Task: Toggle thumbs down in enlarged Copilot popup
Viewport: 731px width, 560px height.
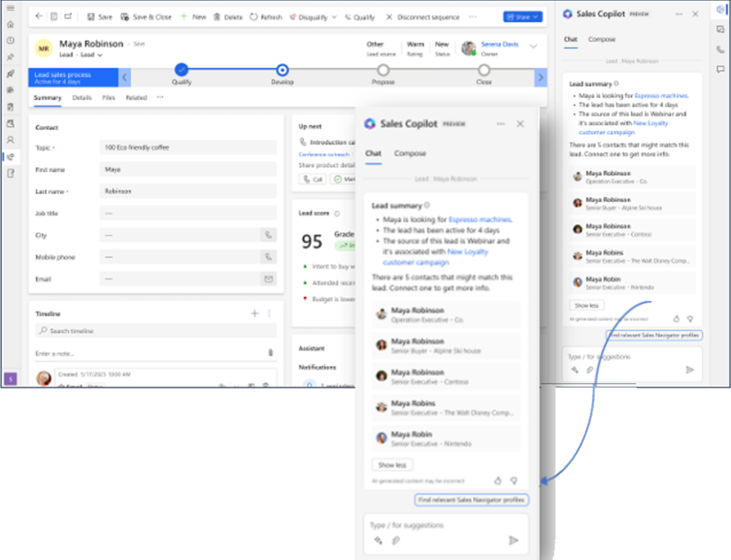Action: pos(513,481)
